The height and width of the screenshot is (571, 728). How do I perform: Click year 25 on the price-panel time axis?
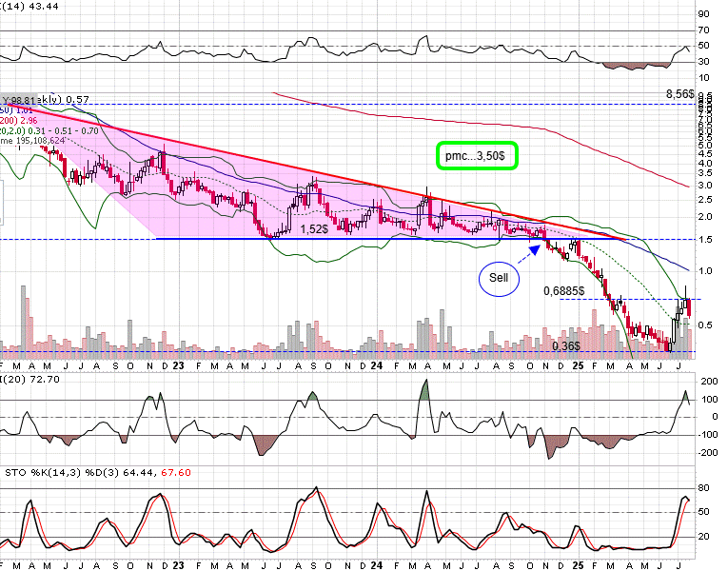coord(578,365)
